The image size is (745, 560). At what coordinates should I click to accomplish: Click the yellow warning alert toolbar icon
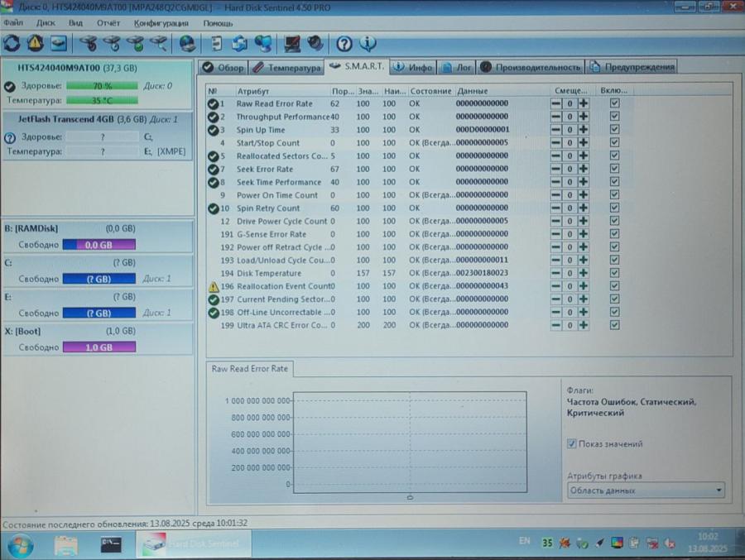point(35,43)
